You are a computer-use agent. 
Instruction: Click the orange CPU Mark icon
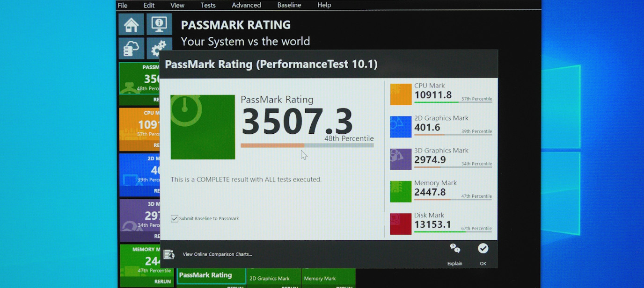pyautogui.click(x=401, y=94)
